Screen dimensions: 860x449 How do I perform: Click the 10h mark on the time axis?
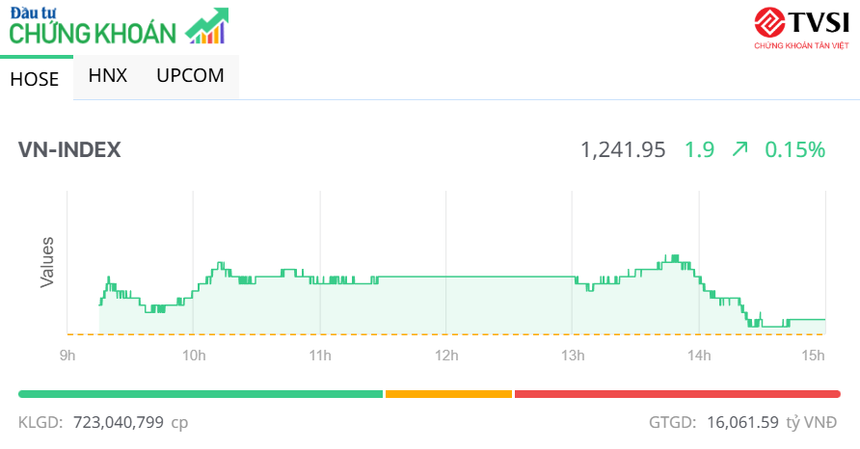194,355
